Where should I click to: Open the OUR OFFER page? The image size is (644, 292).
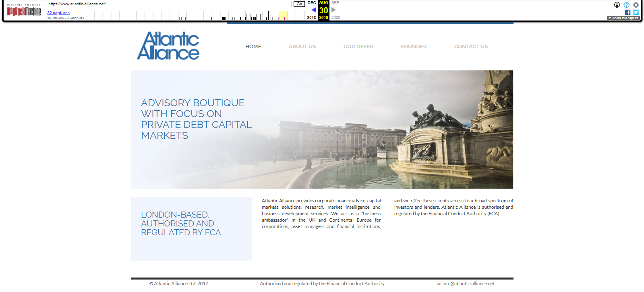358,47
